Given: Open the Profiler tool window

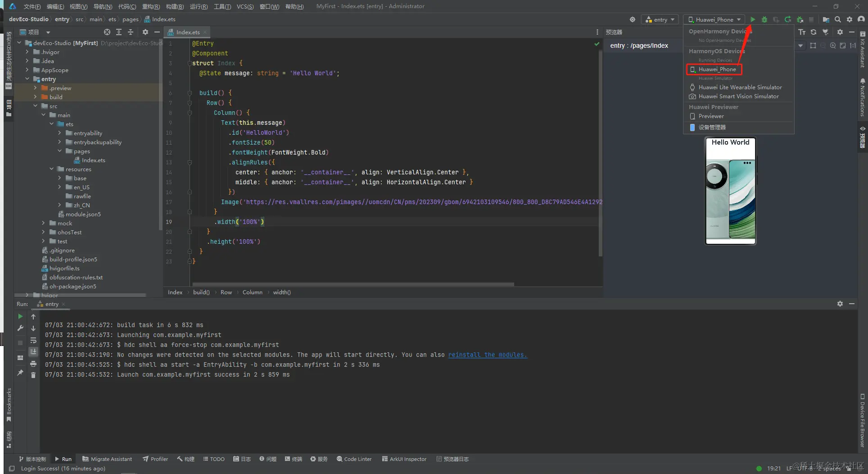Looking at the screenshot, I should 155,459.
